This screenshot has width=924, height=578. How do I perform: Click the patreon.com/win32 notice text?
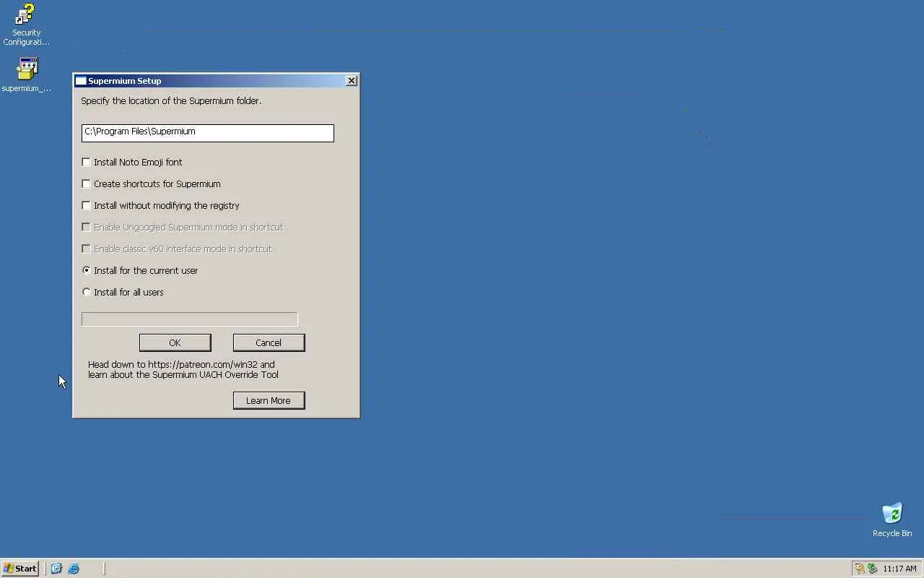click(183, 370)
